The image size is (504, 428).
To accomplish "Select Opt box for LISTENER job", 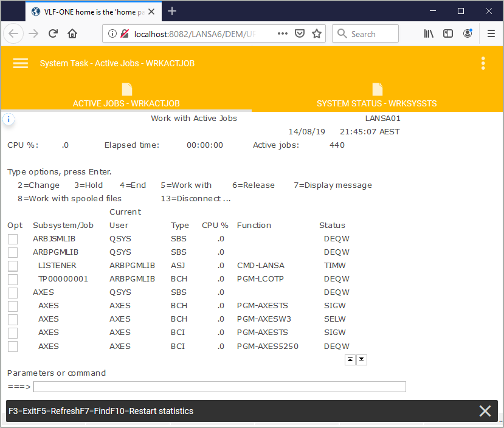I will click(x=13, y=266).
